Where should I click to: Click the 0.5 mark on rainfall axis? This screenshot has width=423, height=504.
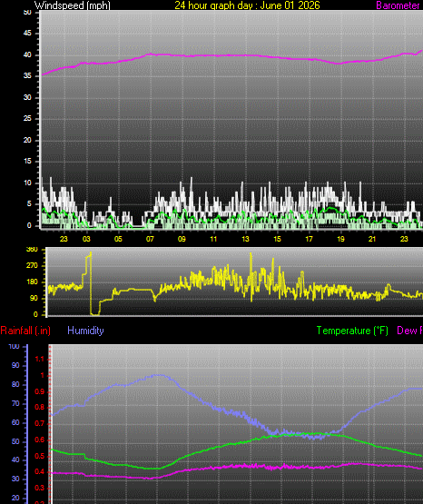[x=40, y=457]
